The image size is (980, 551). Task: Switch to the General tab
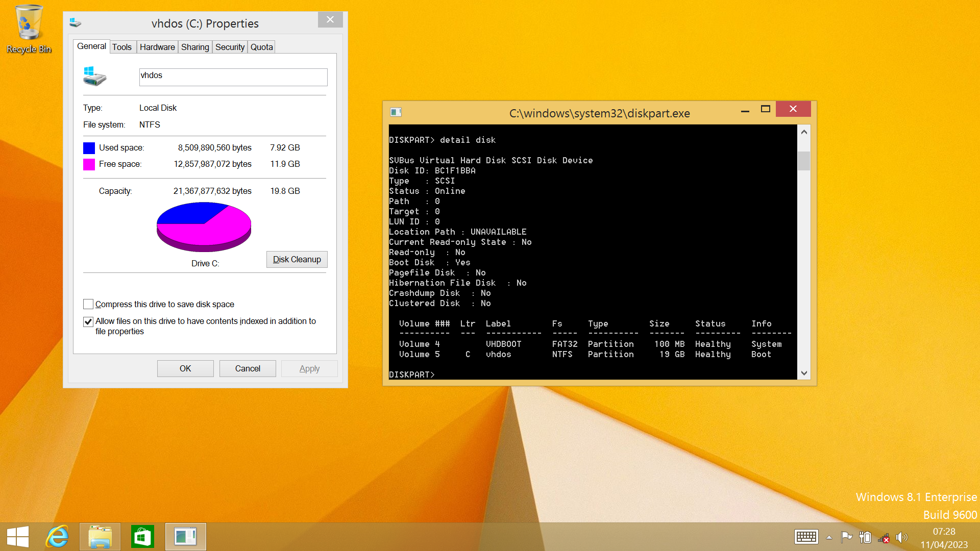91,46
